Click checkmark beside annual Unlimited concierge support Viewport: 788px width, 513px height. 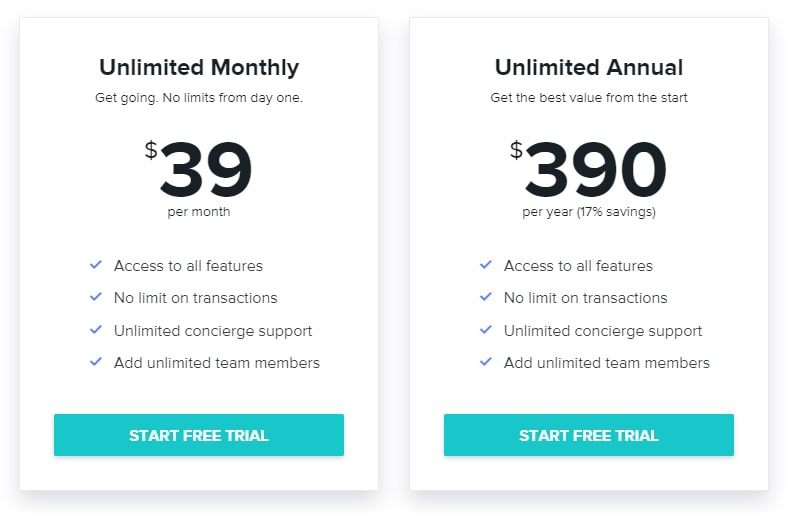click(x=486, y=330)
